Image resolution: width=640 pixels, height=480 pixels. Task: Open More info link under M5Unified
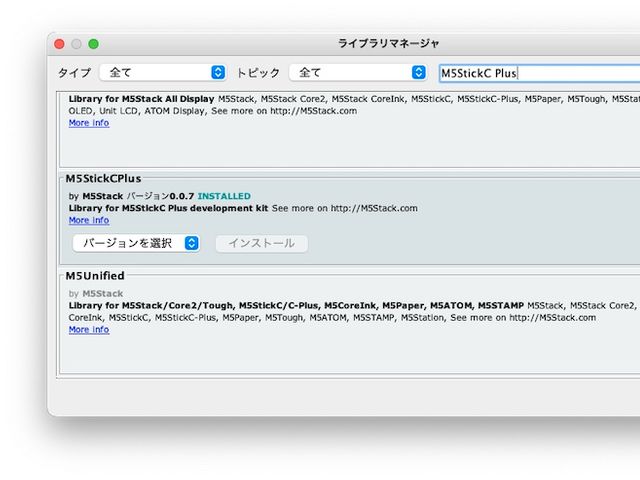click(x=89, y=329)
